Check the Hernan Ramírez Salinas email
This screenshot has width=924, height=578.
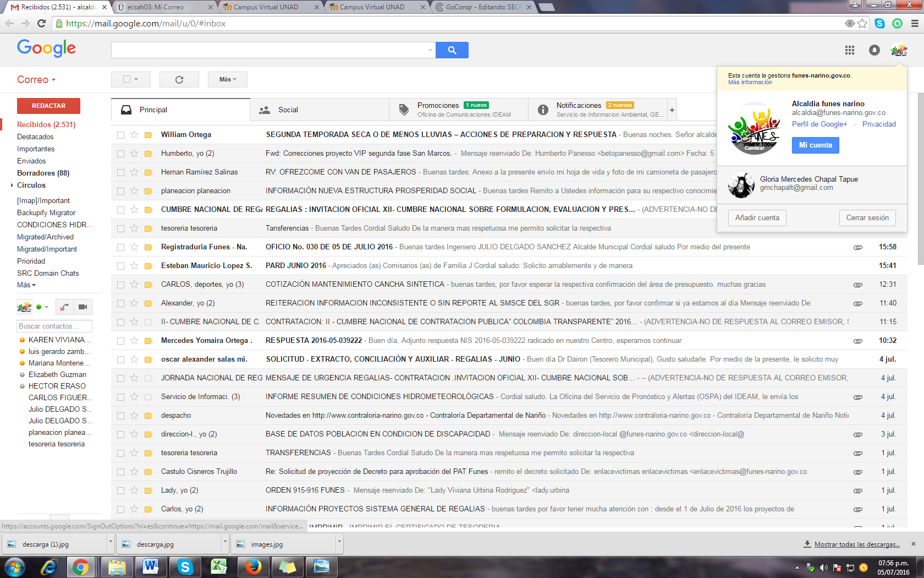point(120,172)
